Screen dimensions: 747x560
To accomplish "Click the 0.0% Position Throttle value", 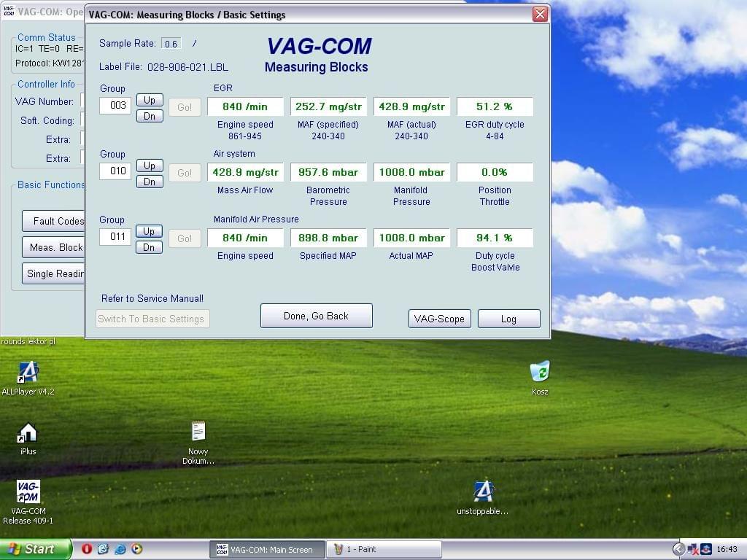I will click(x=495, y=172).
